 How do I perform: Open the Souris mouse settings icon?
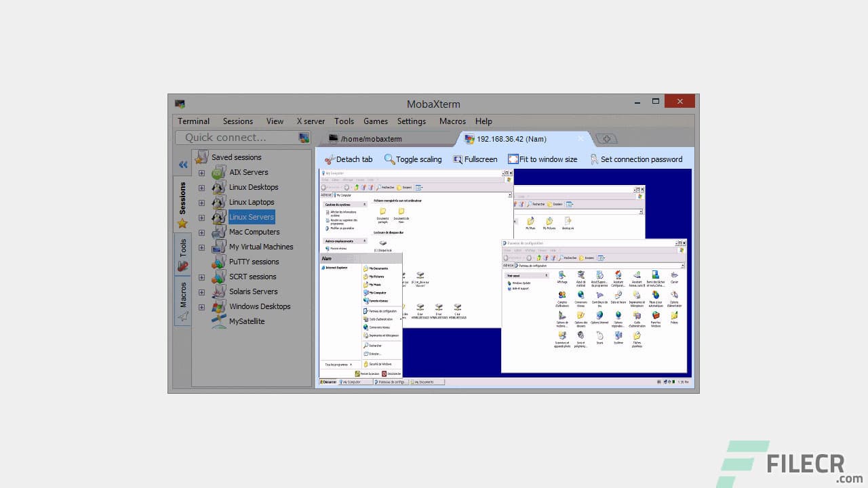(599, 334)
